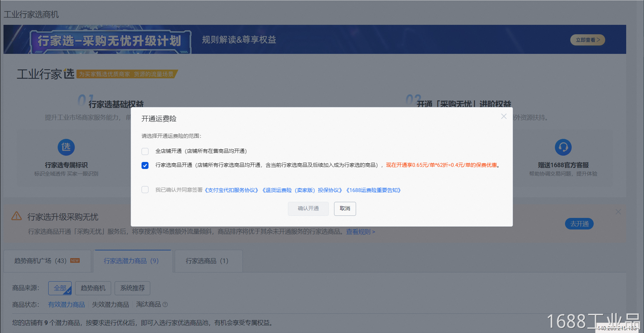The height and width of the screenshot is (333, 644).
Task: Click the 查看规则 link
Action: [x=360, y=232]
